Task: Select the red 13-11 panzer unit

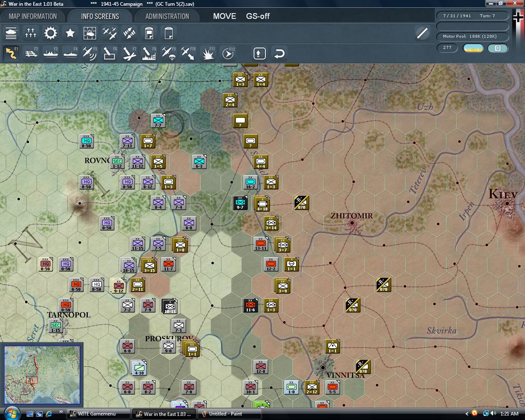Action: click(x=261, y=244)
